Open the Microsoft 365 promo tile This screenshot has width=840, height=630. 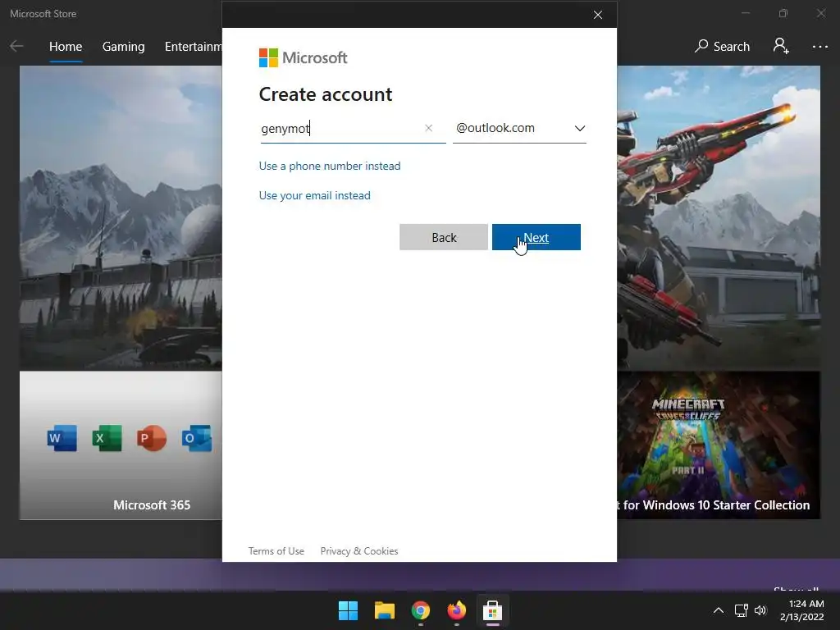(x=121, y=445)
